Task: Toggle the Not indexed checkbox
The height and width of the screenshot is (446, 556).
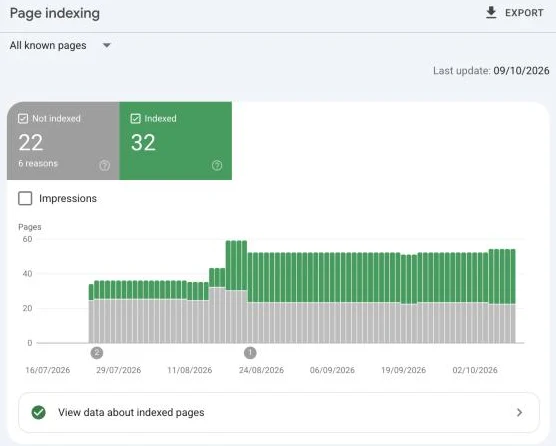Action: (23, 118)
